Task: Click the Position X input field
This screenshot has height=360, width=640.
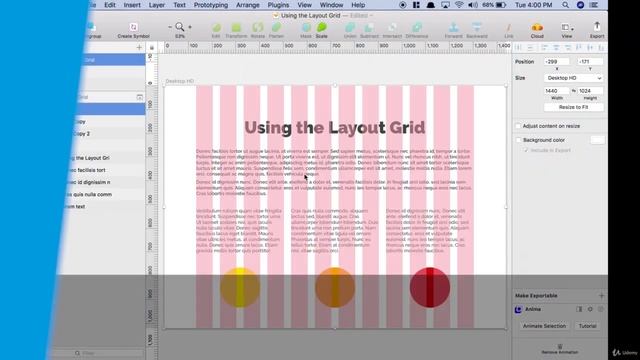Action: [x=557, y=62]
